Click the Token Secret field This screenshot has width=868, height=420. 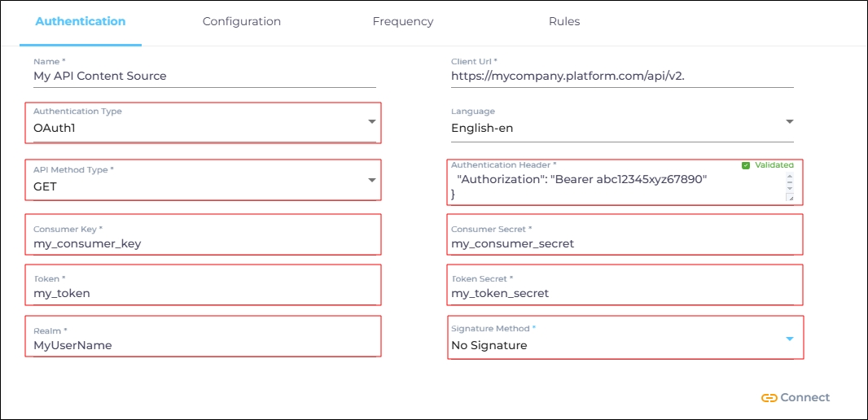tap(624, 293)
